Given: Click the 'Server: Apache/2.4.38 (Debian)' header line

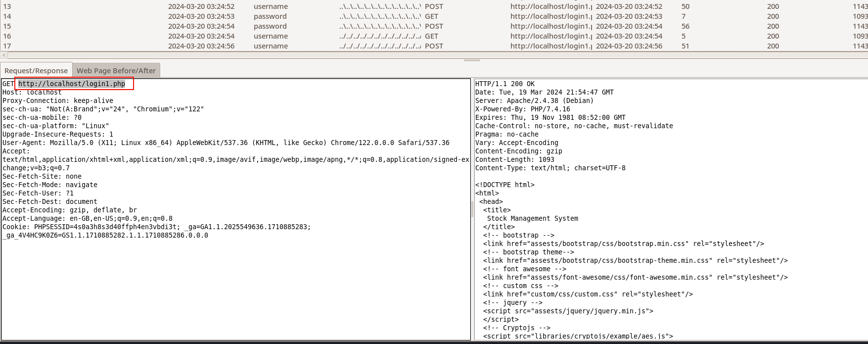Looking at the screenshot, I should pos(535,100).
